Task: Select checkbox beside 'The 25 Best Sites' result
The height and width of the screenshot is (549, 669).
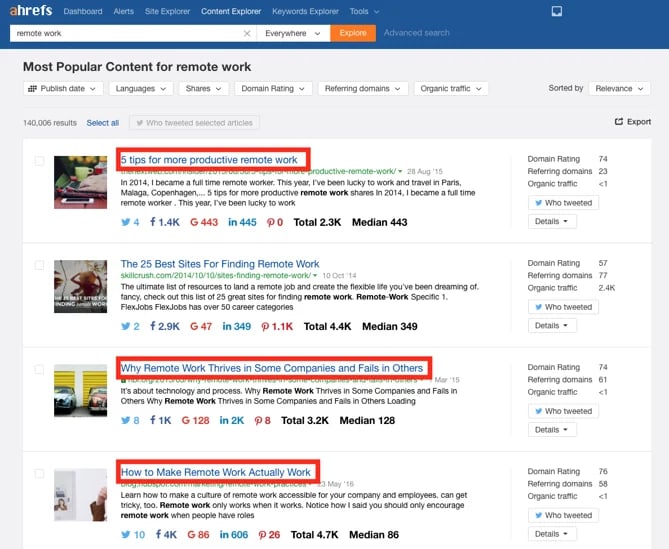Action: point(39,265)
